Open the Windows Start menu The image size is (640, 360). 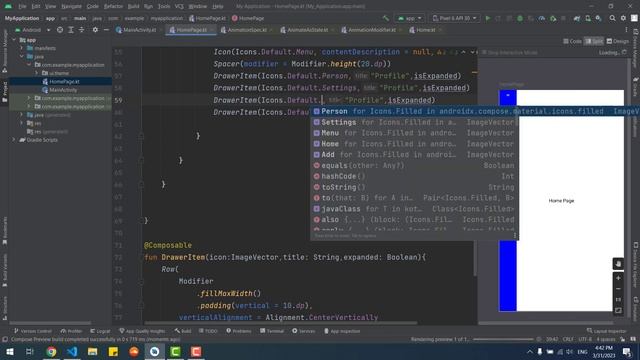(x=9, y=351)
